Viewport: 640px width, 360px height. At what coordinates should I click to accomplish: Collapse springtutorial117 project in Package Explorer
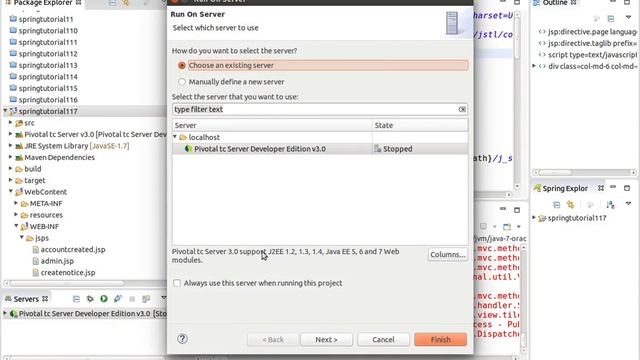pos(5,111)
